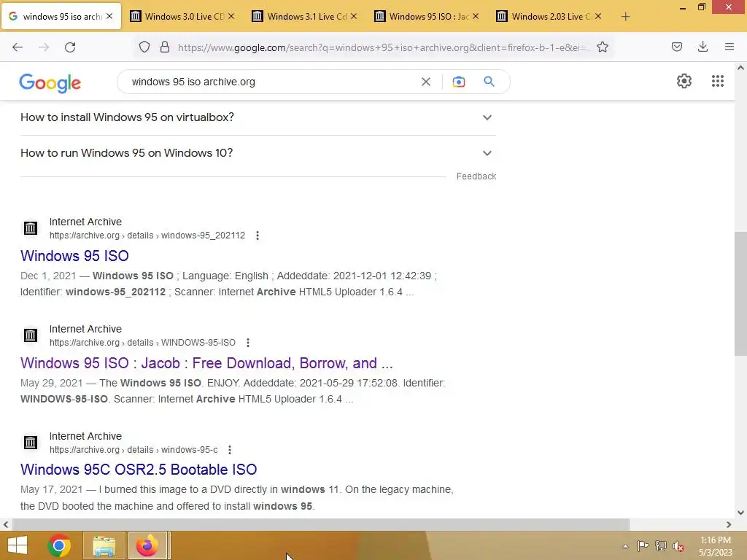Open more options for WINDOWS-95-ISO result
This screenshot has width=747, height=560.
(248, 343)
